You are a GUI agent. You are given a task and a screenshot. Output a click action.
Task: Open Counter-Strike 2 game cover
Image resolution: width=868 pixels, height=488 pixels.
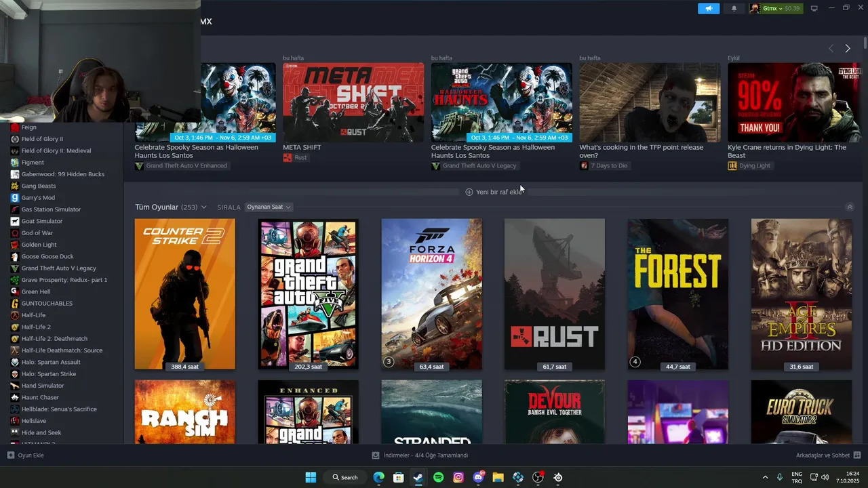coord(184,294)
